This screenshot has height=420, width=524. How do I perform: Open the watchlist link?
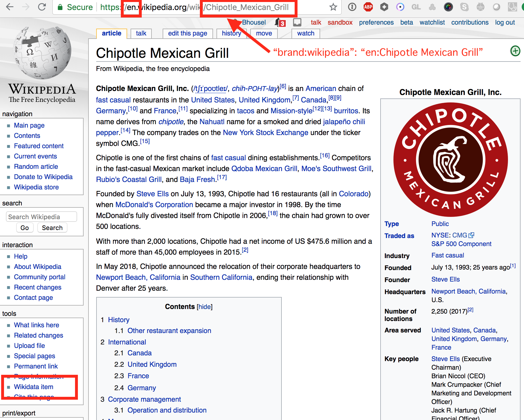pos(432,22)
